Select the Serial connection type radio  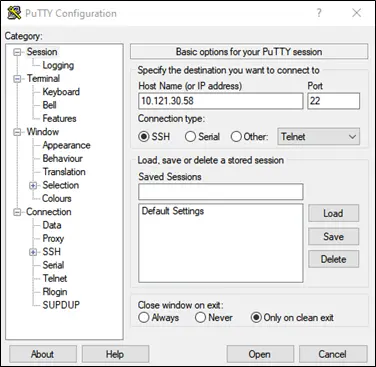pos(190,137)
